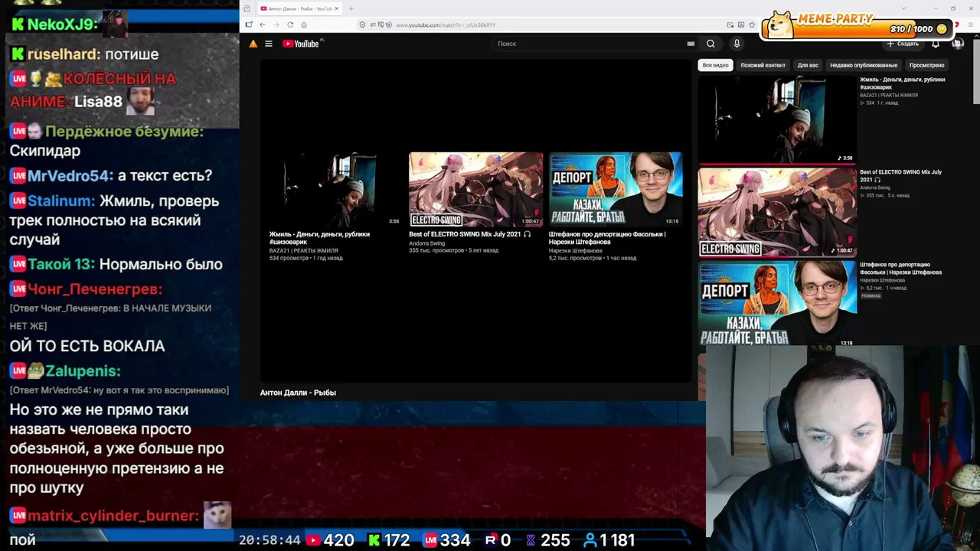Open the browser sidebar panel icon
This screenshot has height=551, width=980.
tap(249, 24)
